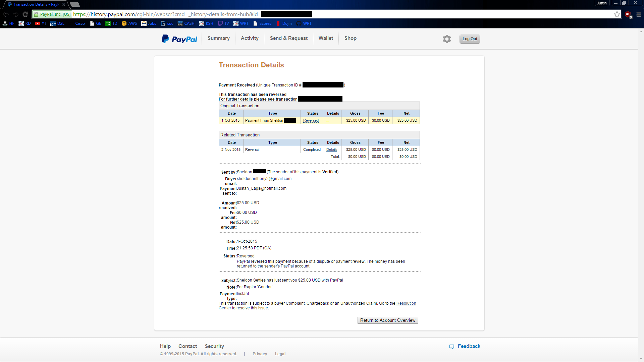This screenshot has height=362, width=644.
Task: Click the 1-Oct-2015 original transaction date cell
Action: point(231,121)
